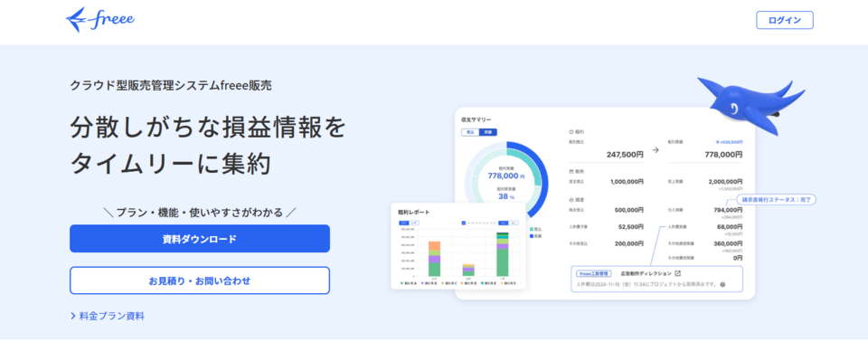Open the ログイン login page
The width and height of the screenshot is (868, 352).
click(x=785, y=20)
